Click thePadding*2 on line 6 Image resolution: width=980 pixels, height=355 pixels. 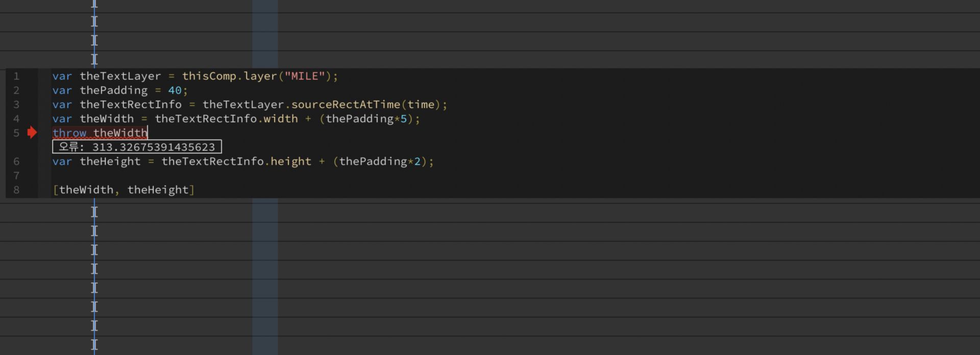380,162
